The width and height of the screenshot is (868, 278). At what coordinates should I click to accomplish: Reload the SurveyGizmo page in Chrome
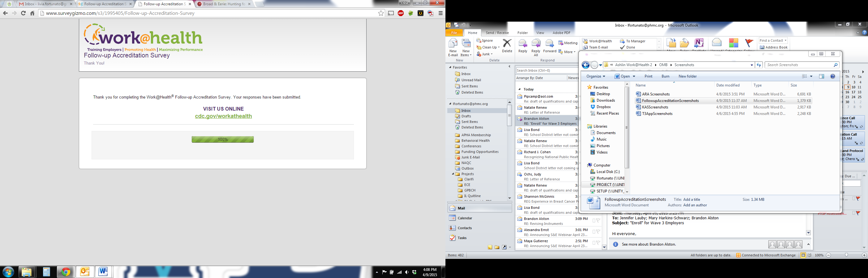23,13
